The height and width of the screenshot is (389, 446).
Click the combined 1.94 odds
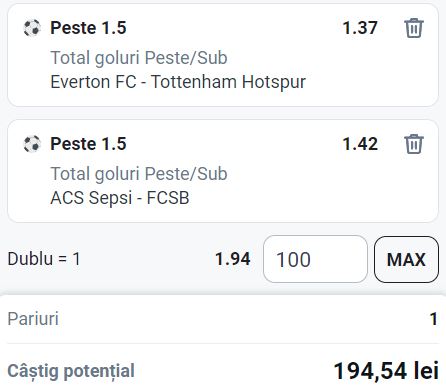[x=233, y=259]
